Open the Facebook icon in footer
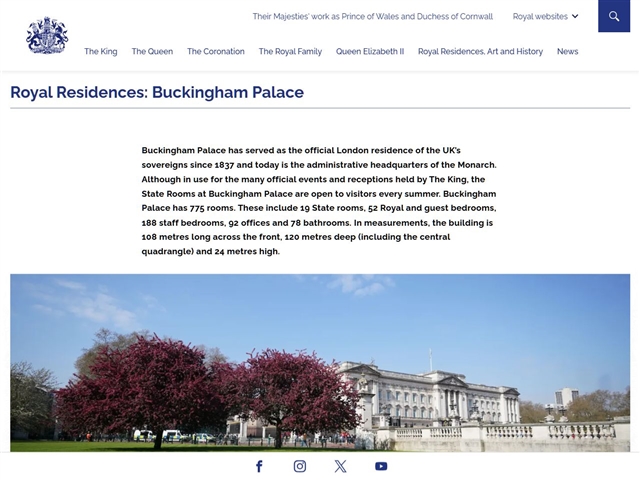This screenshot has width=640, height=480. point(259,466)
